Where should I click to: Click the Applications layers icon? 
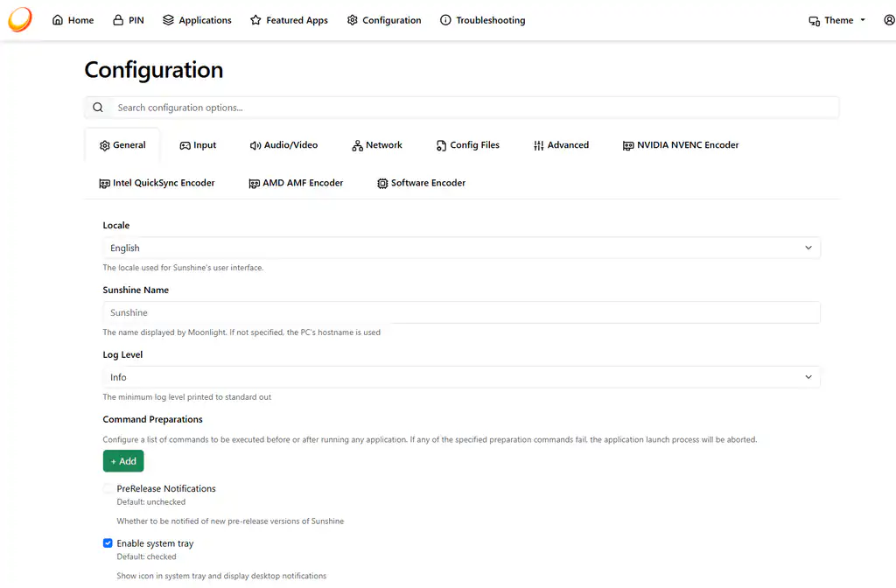168,20
